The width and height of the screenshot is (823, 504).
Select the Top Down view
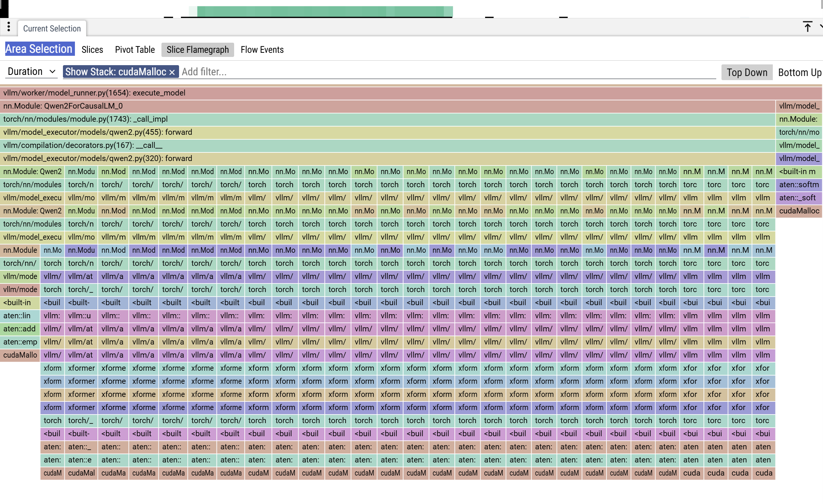(747, 72)
